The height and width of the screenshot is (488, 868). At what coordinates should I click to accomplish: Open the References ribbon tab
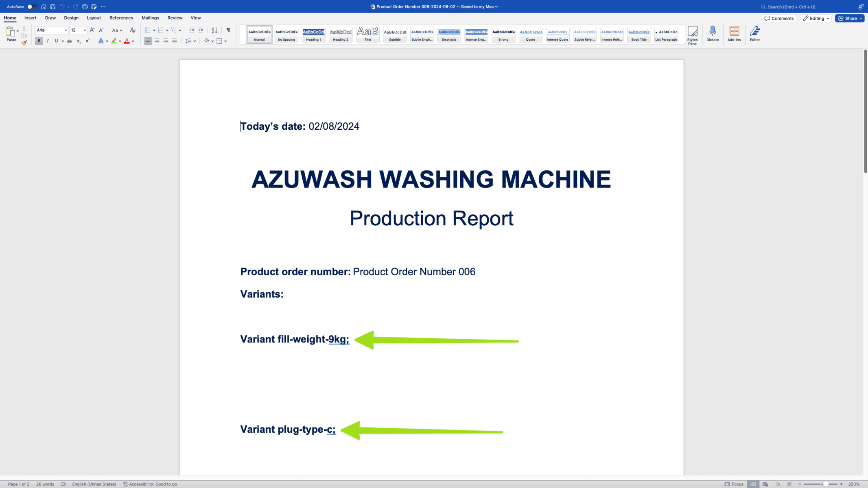121,18
